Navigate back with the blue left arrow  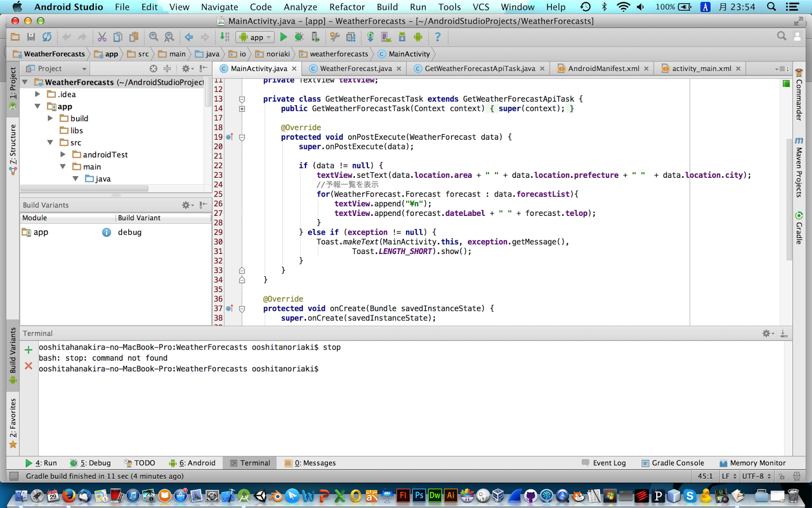click(189, 37)
